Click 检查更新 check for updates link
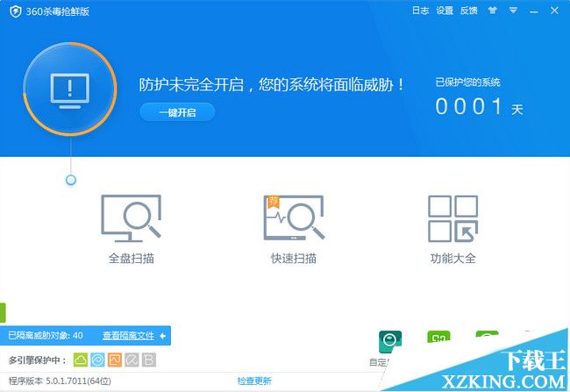Screen dimensions: 570x392 (x=254, y=381)
